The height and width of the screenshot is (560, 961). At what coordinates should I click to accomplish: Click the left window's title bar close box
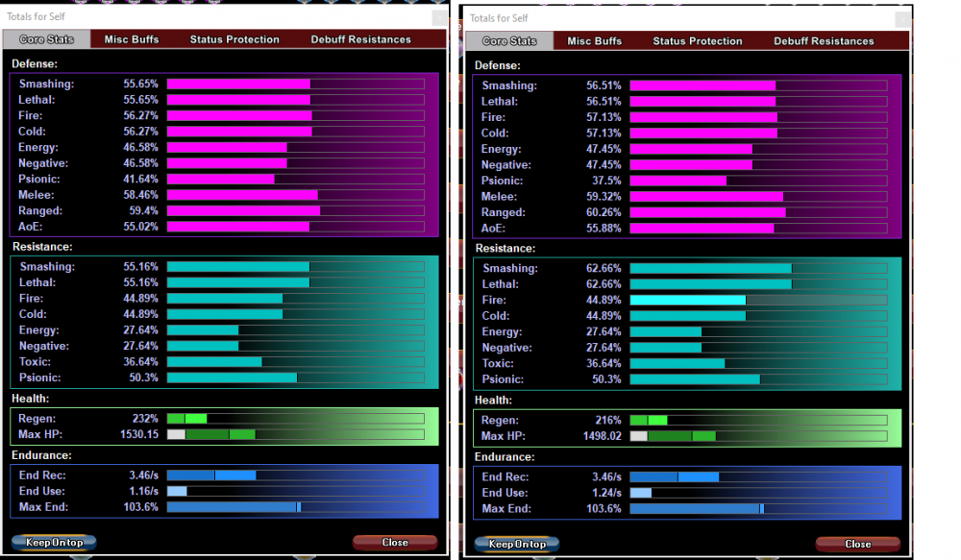pos(439,17)
